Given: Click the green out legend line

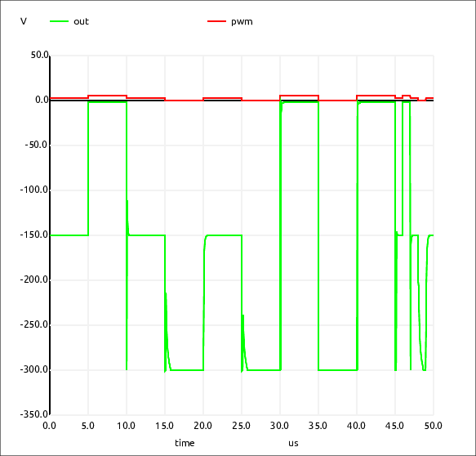Looking at the screenshot, I should (60, 21).
